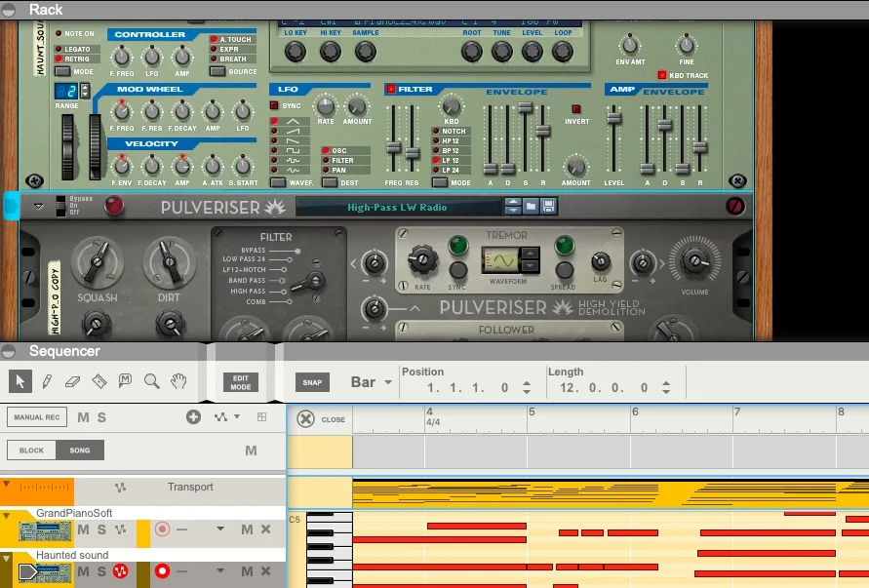Click the LFO Wavef. button
Screen dimensions: 869x588
[278, 182]
